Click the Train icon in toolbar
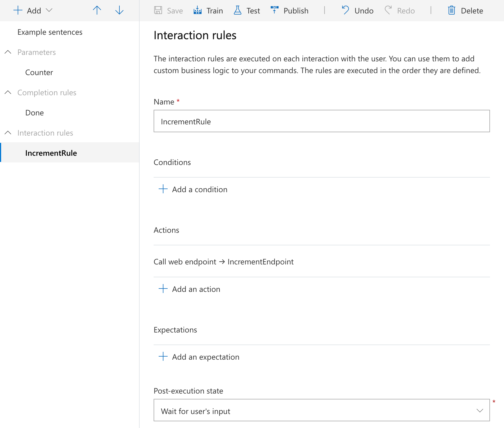This screenshot has width=504, height=428. pyautogui.click(x=198, y=10)
